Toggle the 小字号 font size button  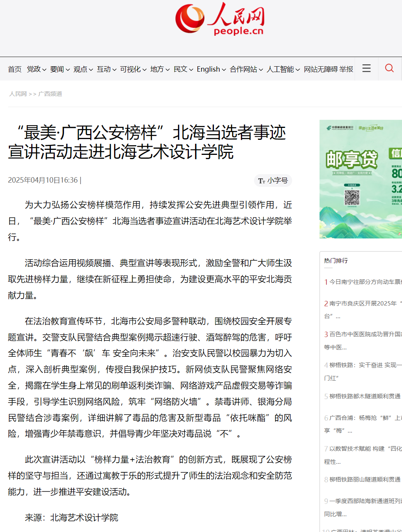coord(273,180)
